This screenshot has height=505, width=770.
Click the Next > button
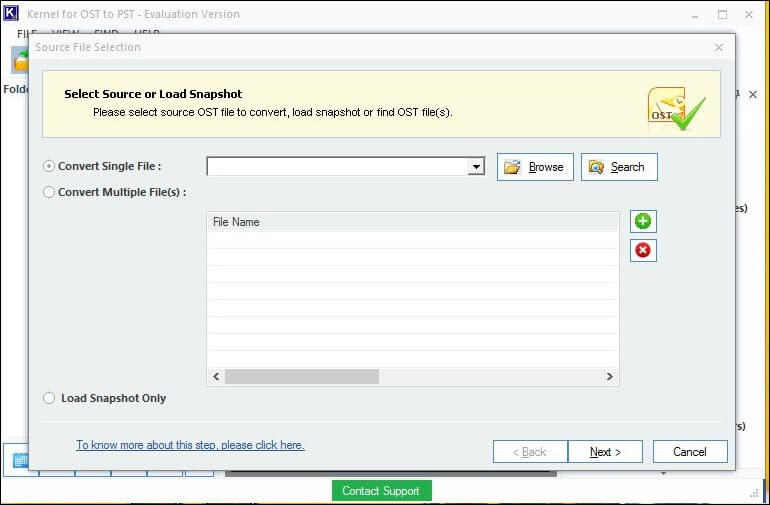(x=605, y=451)
